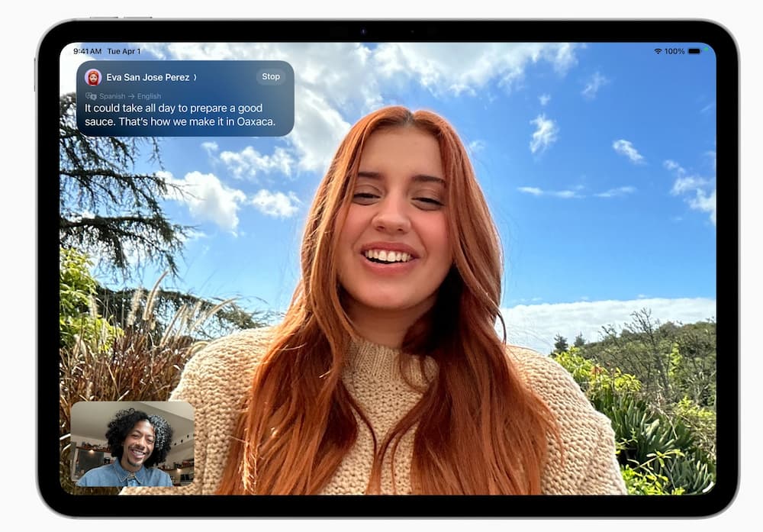Screen dimensions: 763x532
Task: Tap Eva San Jose Perez's Memoji avatar
Action: pos(93,77)
